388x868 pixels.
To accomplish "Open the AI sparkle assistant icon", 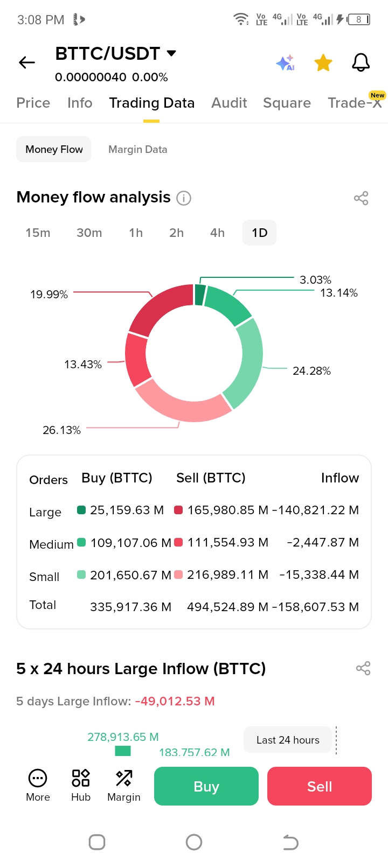I will pos(285,63).
